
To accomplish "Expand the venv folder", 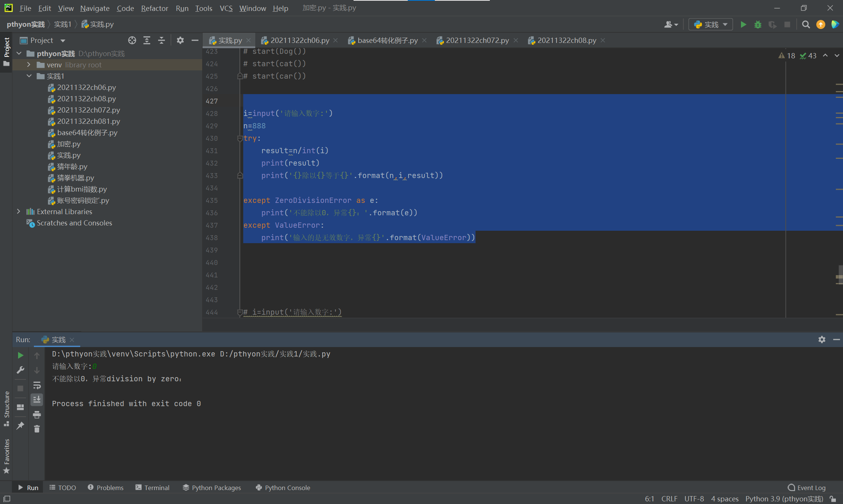I will click(x=29, y=65).
